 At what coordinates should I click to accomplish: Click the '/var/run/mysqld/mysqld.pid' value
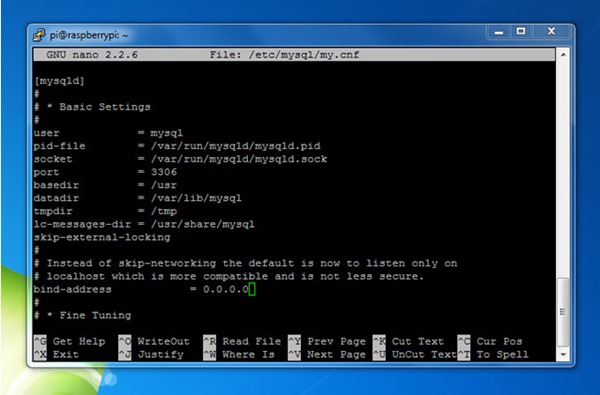coord(236,146)
